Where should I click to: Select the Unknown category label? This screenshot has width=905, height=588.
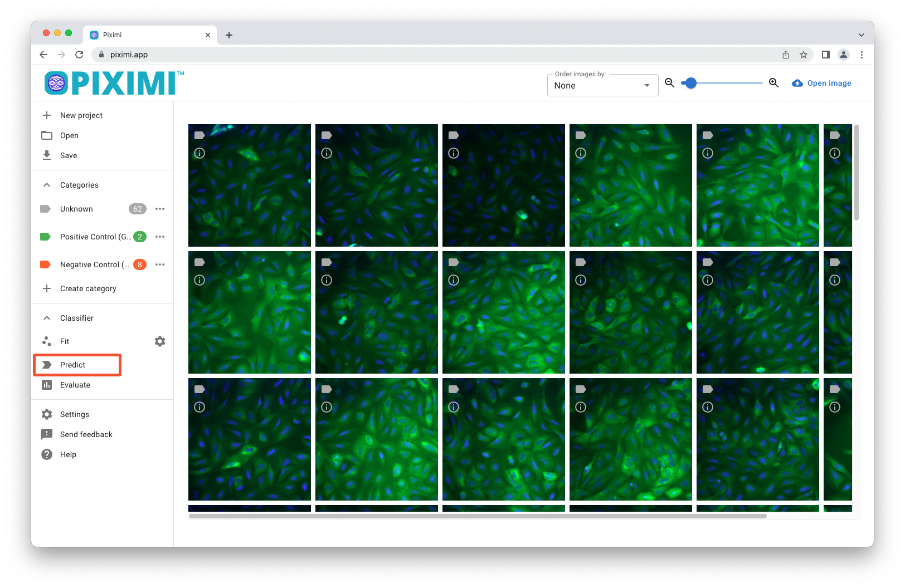pos(76,209)
